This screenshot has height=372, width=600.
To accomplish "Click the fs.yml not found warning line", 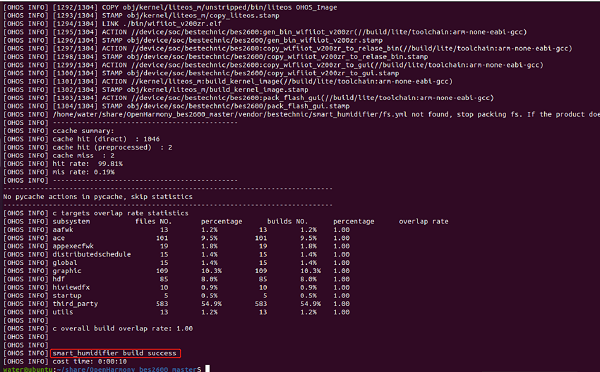I will tap(302, 114).
